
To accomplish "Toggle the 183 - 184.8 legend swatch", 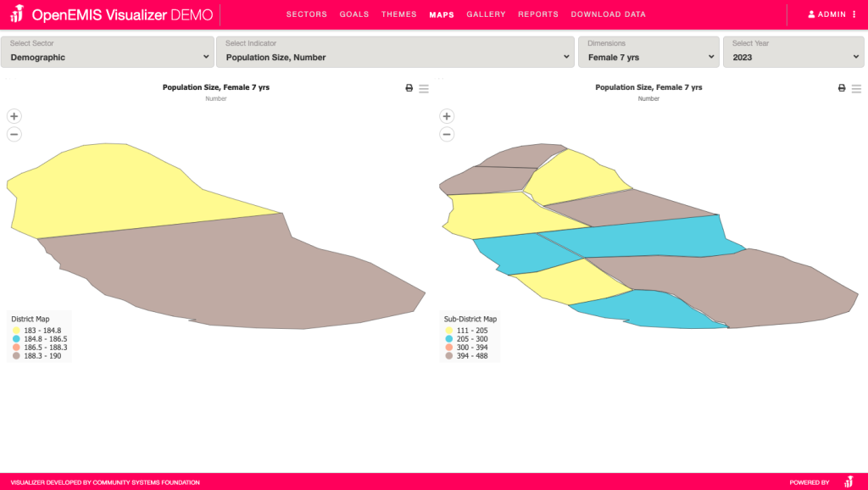I will [16, 330].
